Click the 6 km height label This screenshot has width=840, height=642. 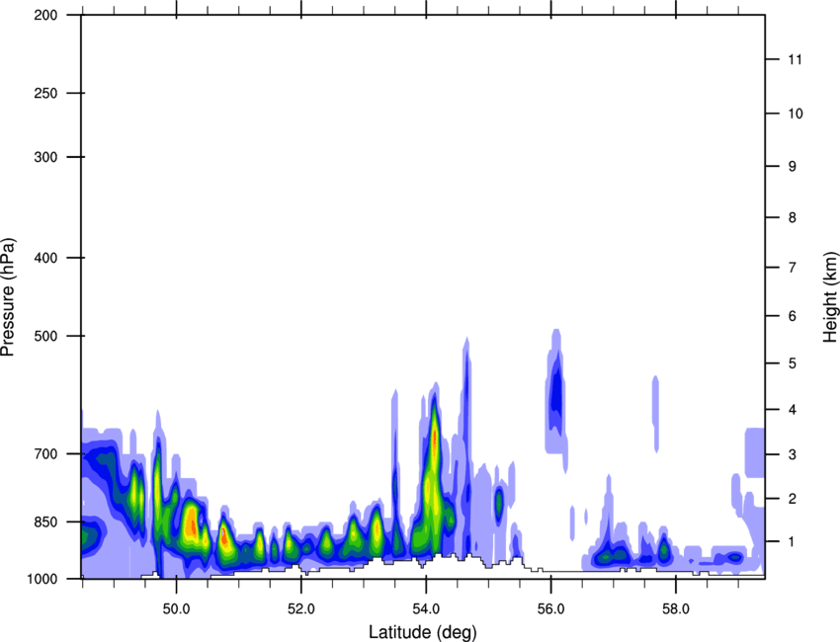tap(793, 316)
